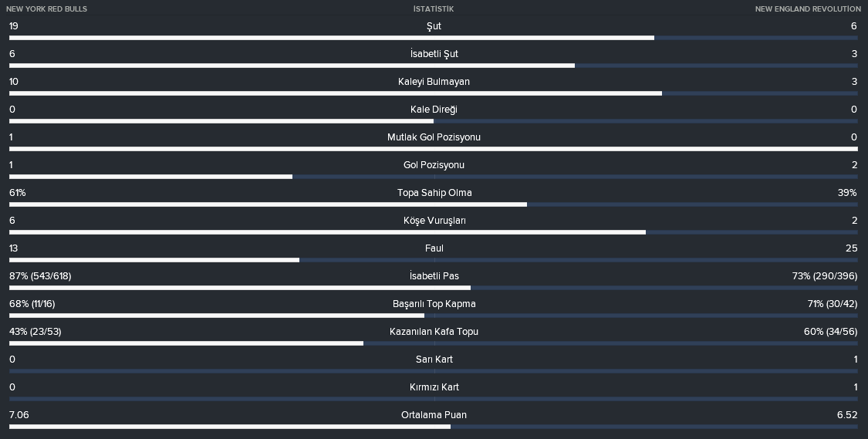Click the Kırmızı Kart stat label
The width and height of the screenshot is (868, 439).
pos(434,387)
